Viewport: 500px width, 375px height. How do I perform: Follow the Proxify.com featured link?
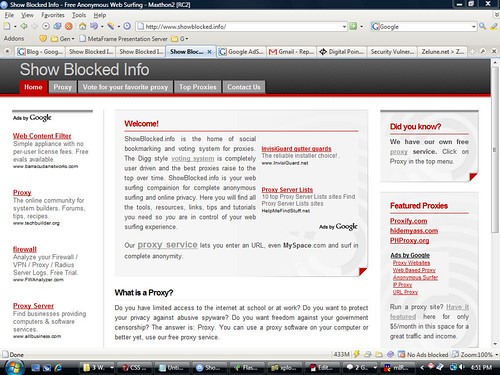click(x=408, y=221)
